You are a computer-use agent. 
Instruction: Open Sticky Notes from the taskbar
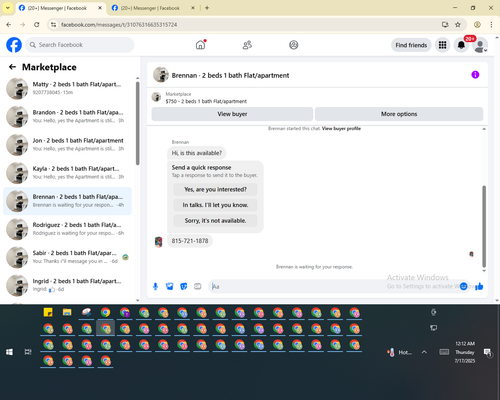pyautogui.click(x=48, y=312)
